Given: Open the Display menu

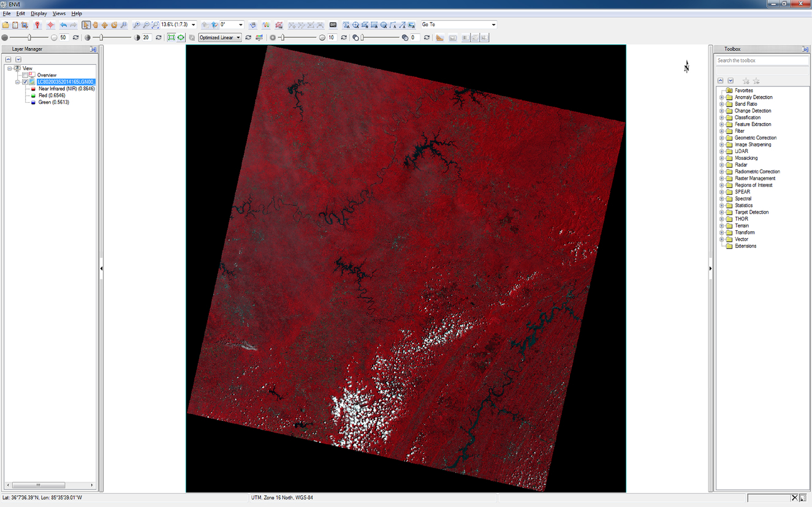Looking at the screenshot, I should [x=39, y=13].
